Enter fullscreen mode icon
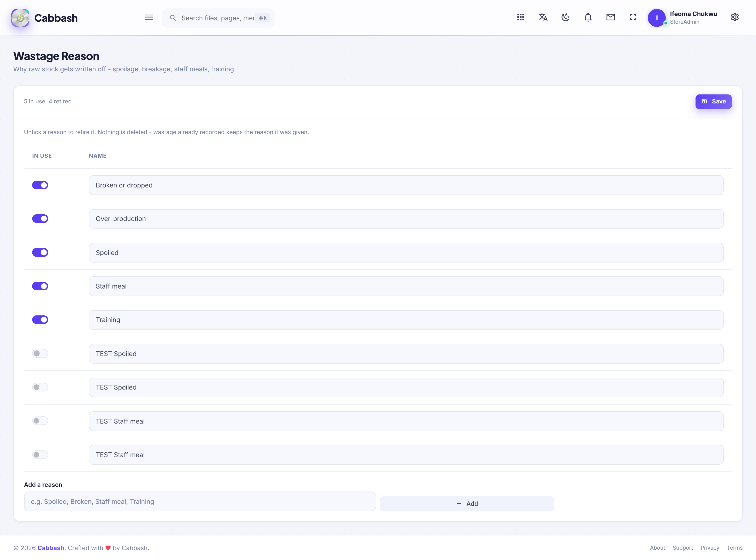The width and height of the screenshot is (756, 560). tap(633, 17)
